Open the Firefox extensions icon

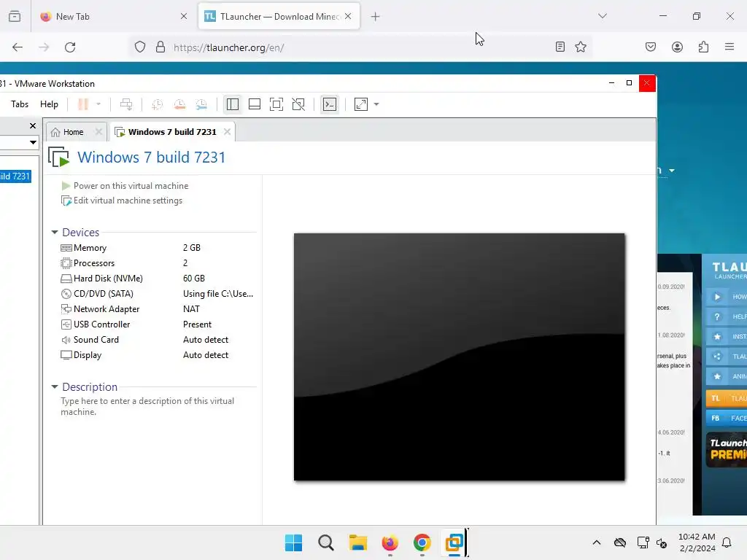(704, 47)
